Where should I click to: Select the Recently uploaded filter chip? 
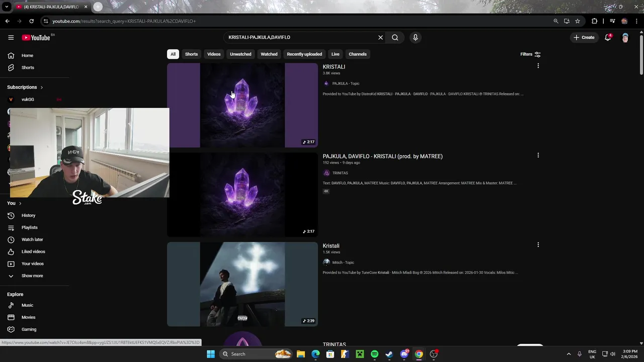(x=304, y=54)
